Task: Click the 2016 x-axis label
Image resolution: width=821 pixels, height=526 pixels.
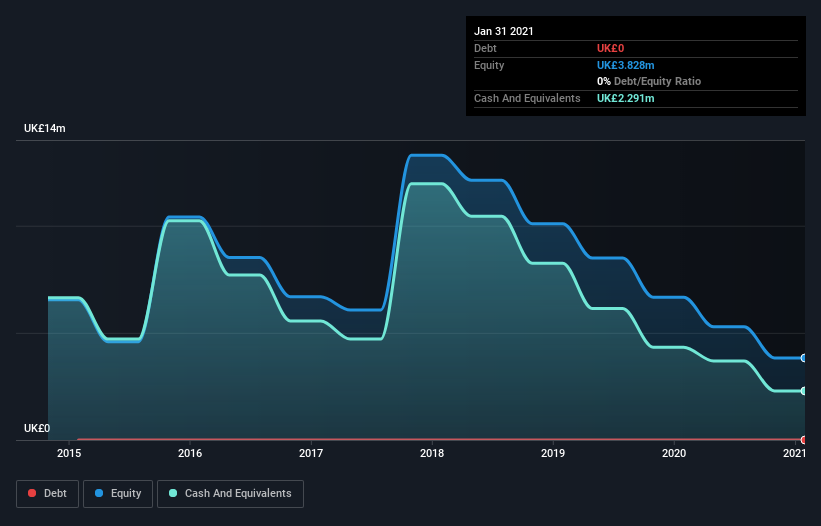Action: pos(190,453)
